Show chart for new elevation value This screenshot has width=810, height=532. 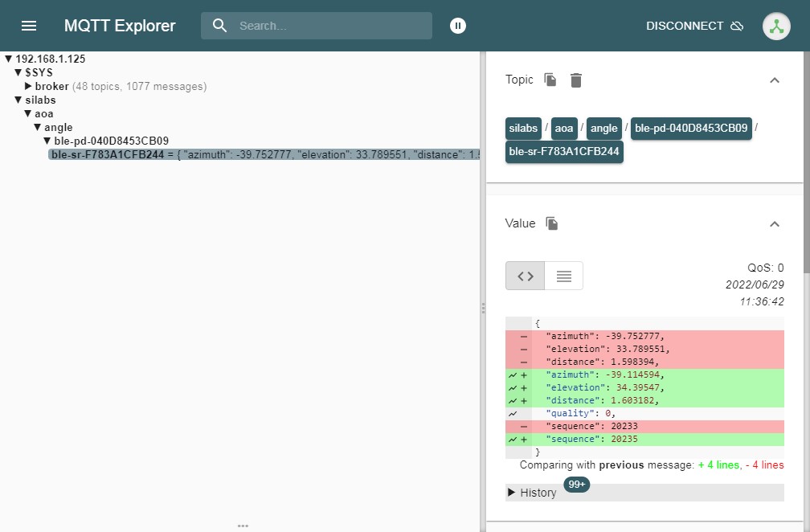click(x=513, y=388)
